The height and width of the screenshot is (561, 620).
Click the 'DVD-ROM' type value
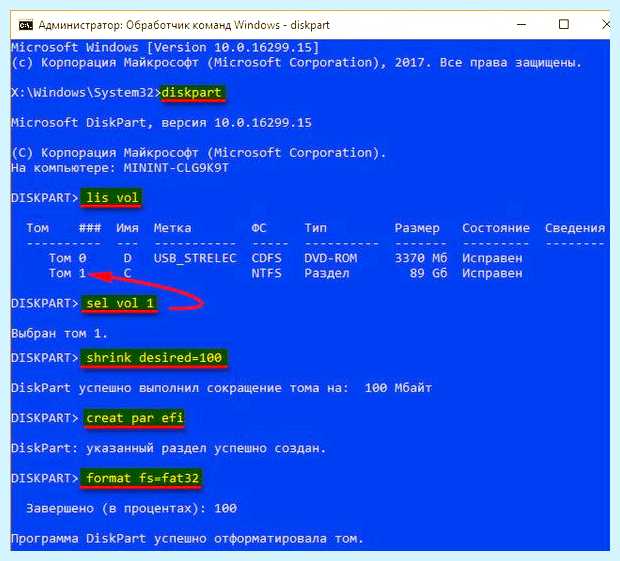coord(331,258)
